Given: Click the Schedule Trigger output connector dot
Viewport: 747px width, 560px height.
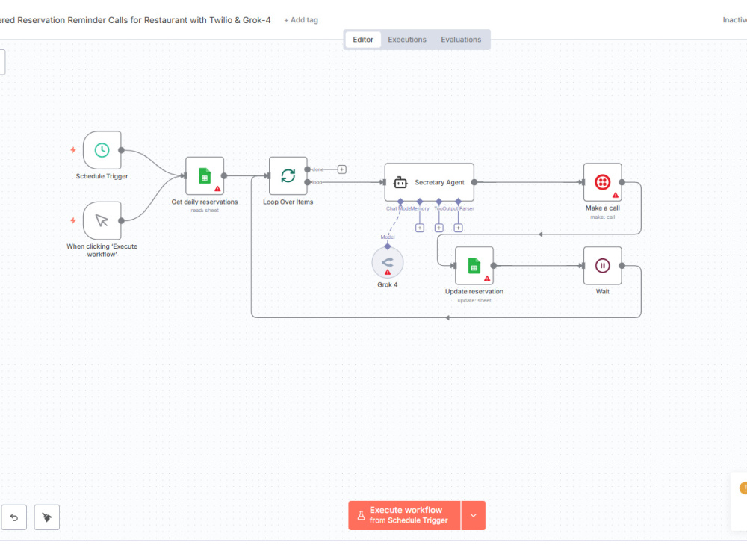Looking at the screenshot, I should pyautogui.click(x=122, y=150).
